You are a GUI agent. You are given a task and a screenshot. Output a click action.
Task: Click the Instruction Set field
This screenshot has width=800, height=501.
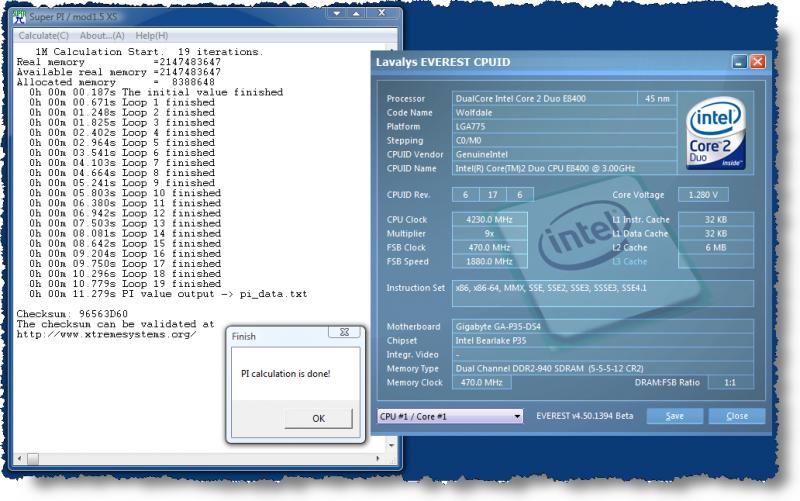[603, 293]
